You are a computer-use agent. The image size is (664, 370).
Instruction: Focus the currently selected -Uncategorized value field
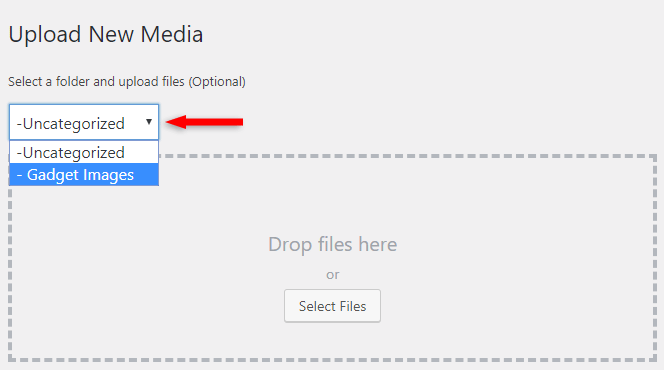(84, 122)
